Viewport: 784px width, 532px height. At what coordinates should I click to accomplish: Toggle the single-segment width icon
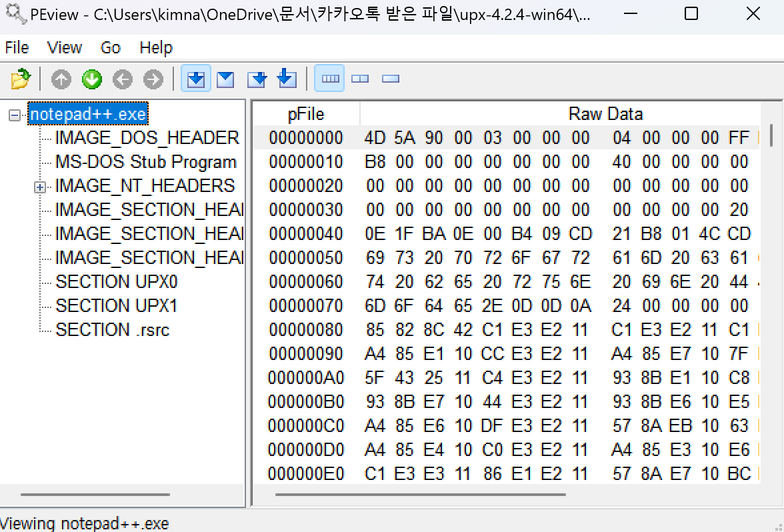pyautogui.click(x=391, y=79)
